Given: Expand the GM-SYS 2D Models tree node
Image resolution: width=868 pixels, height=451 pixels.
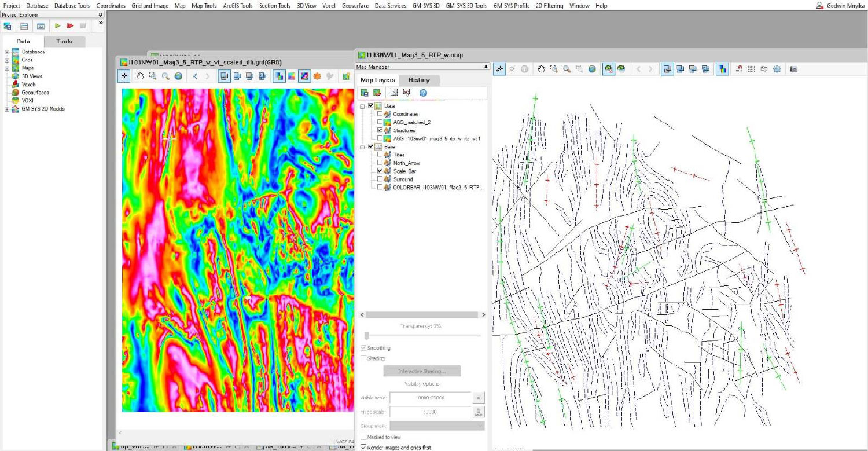Looking at the screenshot, I should click(7, 109).
